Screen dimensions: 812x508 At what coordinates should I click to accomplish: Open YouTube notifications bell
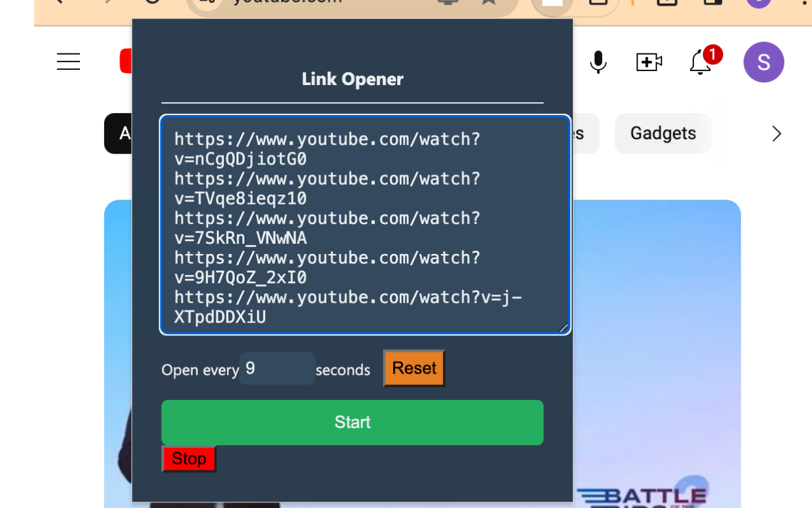pos(699,62)
